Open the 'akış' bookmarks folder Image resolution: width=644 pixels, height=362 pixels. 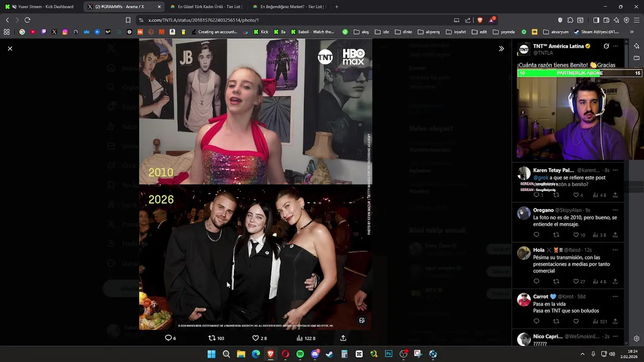361,32
